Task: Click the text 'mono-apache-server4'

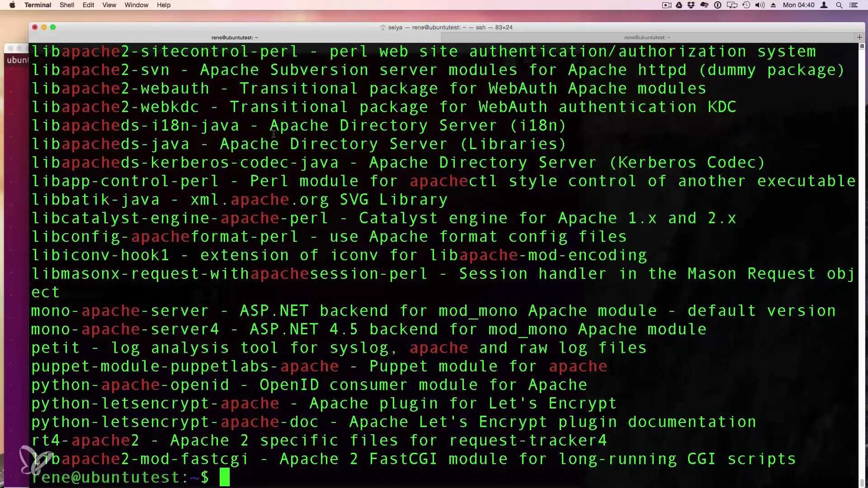Action: 125,329
